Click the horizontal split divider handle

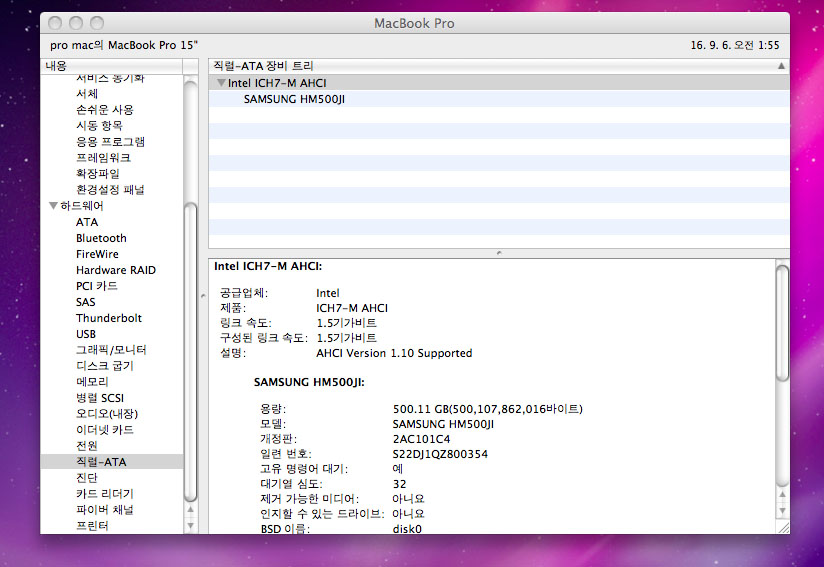(x=498, y=253)
